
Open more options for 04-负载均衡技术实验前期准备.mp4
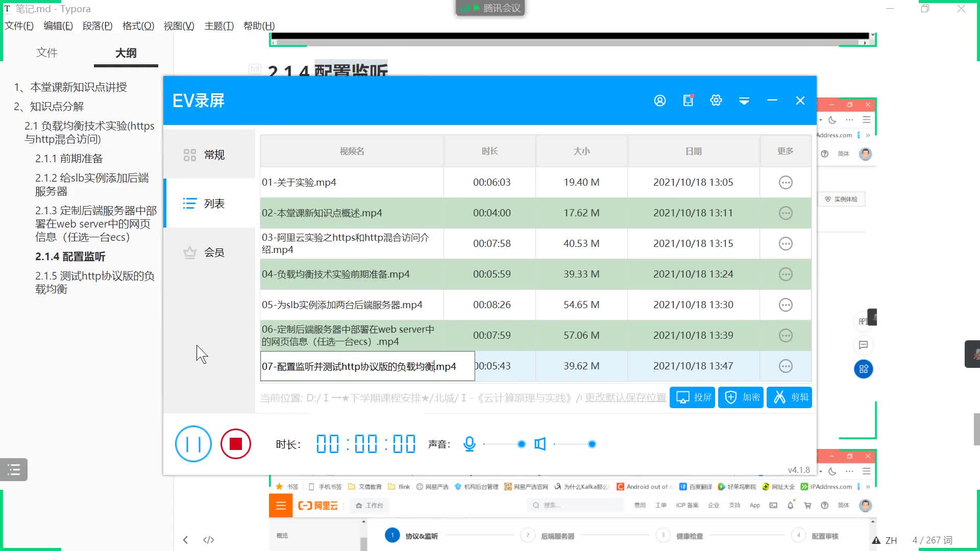pyautogui.click(x=786, y=274)
